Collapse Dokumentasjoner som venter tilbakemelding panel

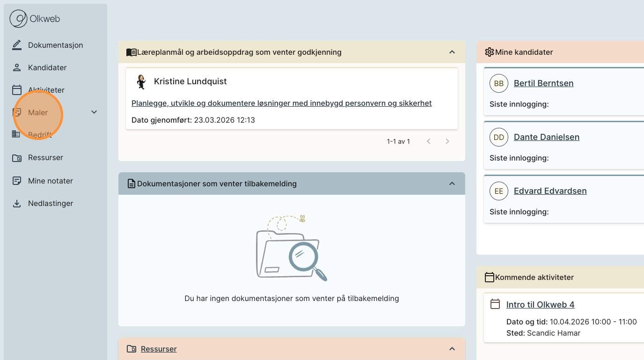click(x=452, y=184)
